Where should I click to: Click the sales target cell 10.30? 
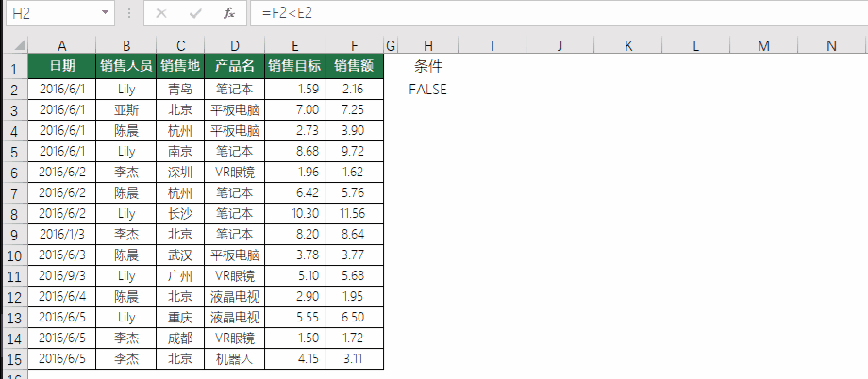(x=295, y=214)
